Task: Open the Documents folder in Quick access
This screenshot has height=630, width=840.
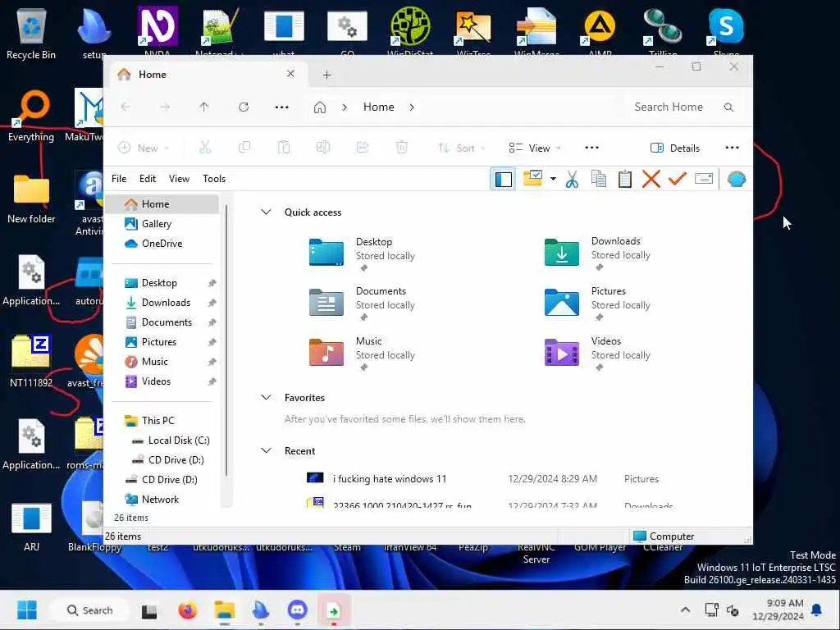Action: [x=362, y=304]
